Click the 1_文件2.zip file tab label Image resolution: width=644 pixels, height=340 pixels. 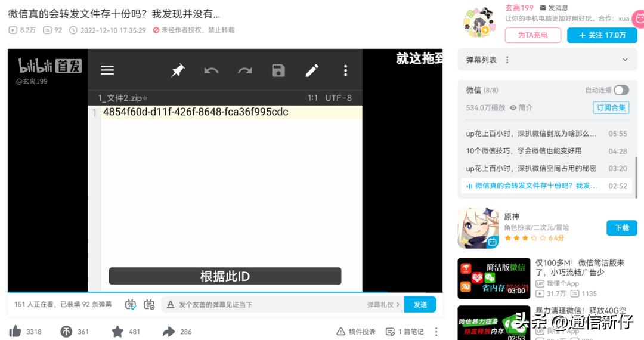pyautogui.click(x=122, y=98)
